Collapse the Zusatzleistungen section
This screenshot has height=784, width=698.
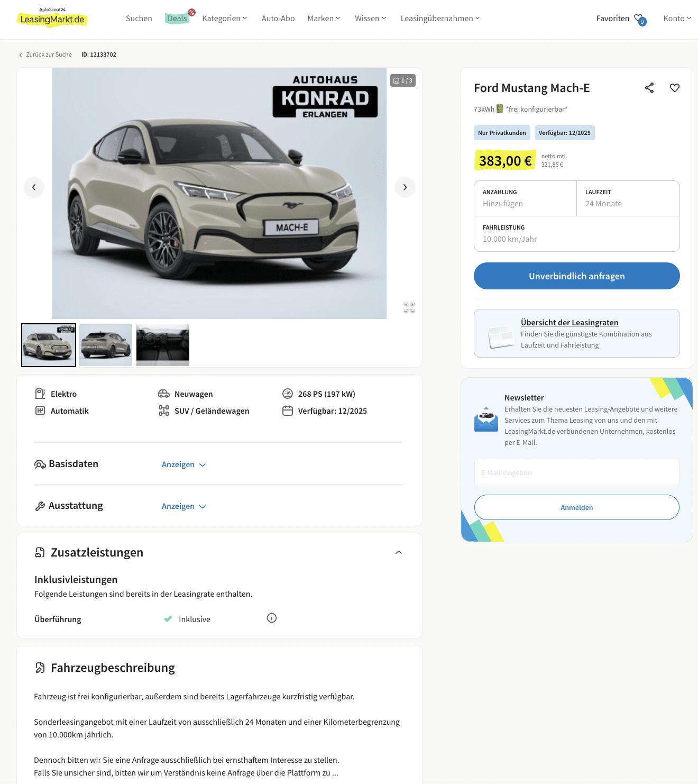click(399, 552)
